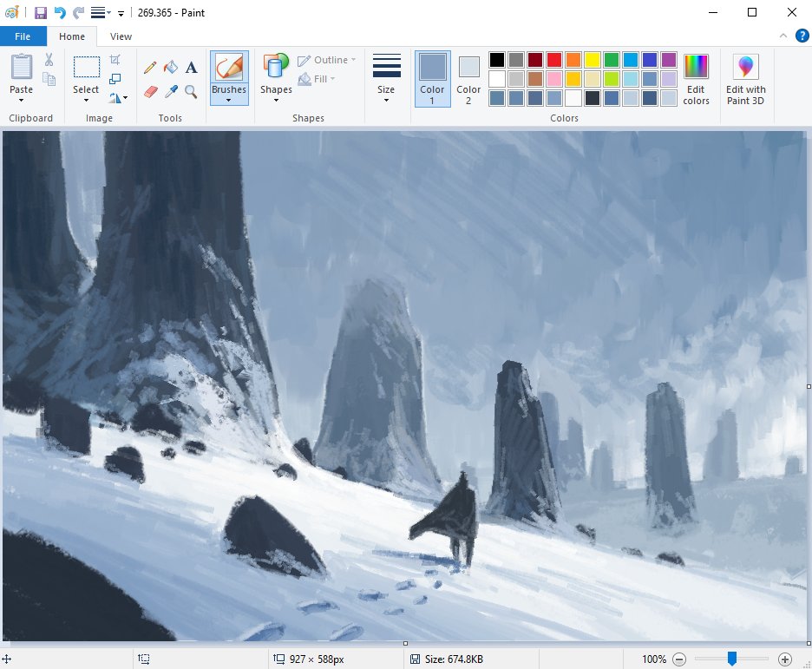
Task: Click the 'Size: 674.8KB' status text
Action: pyautogui.click(x=455, y=659)
